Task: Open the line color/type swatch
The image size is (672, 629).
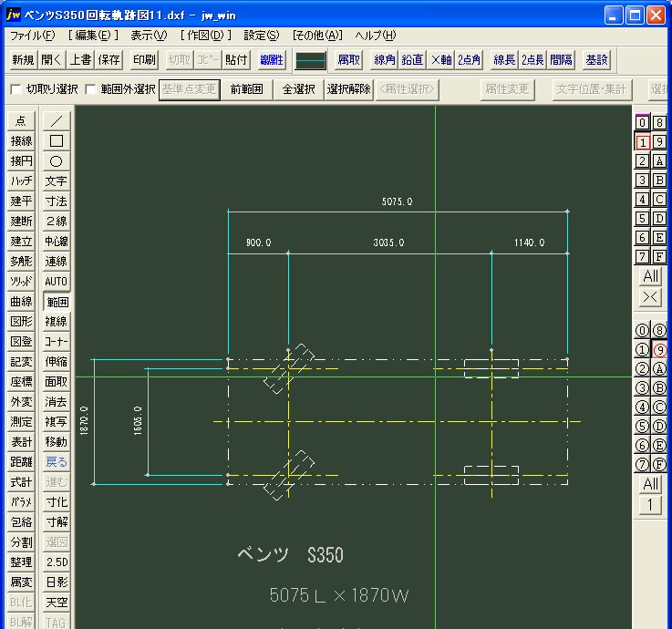Action: click(x=311, y=60)
